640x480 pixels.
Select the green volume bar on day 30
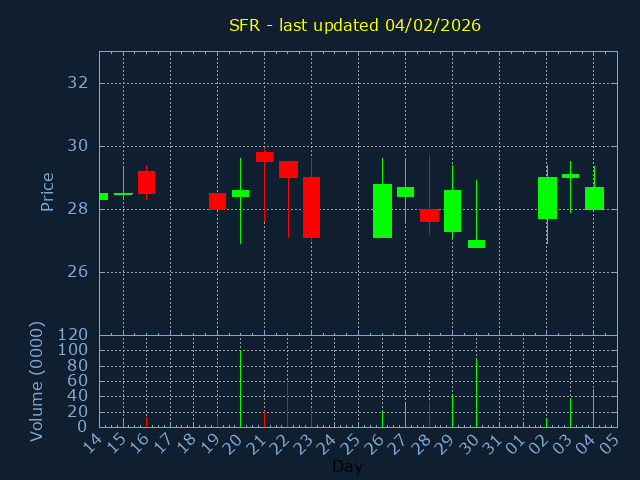(x=476, y=392)
